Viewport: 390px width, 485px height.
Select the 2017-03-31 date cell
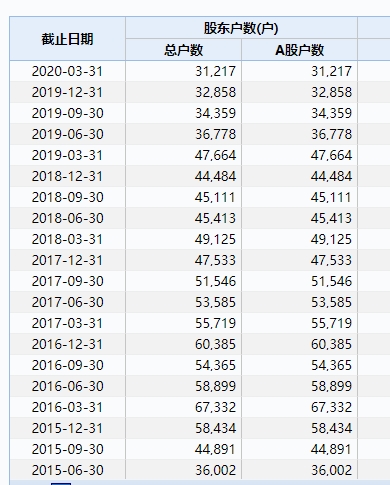coord(67,323)
